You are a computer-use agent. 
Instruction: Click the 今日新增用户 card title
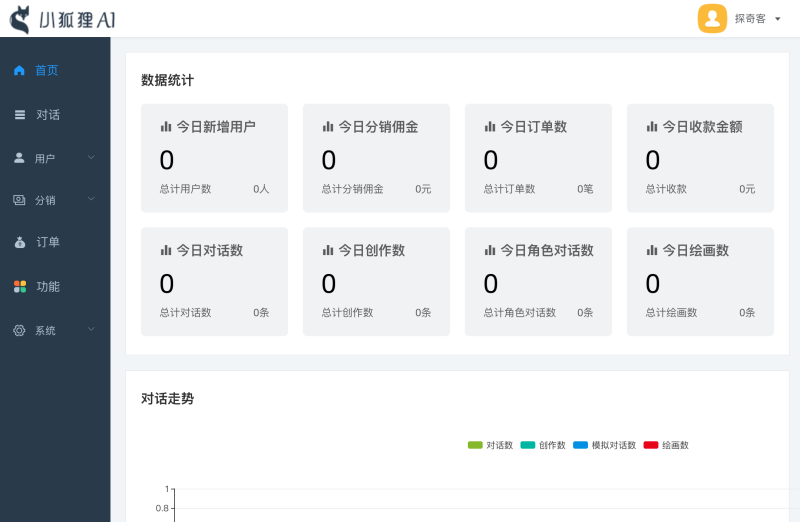(216, 127)
